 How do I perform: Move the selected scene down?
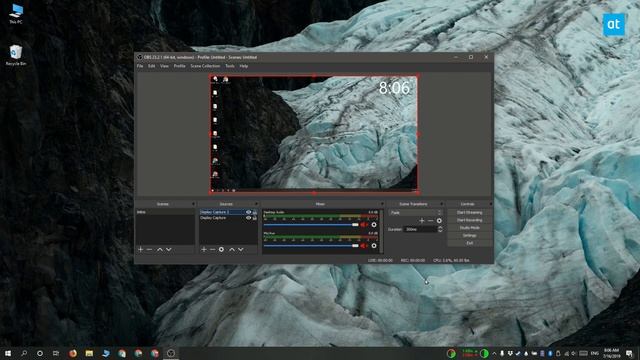click(x=169, y=249)
